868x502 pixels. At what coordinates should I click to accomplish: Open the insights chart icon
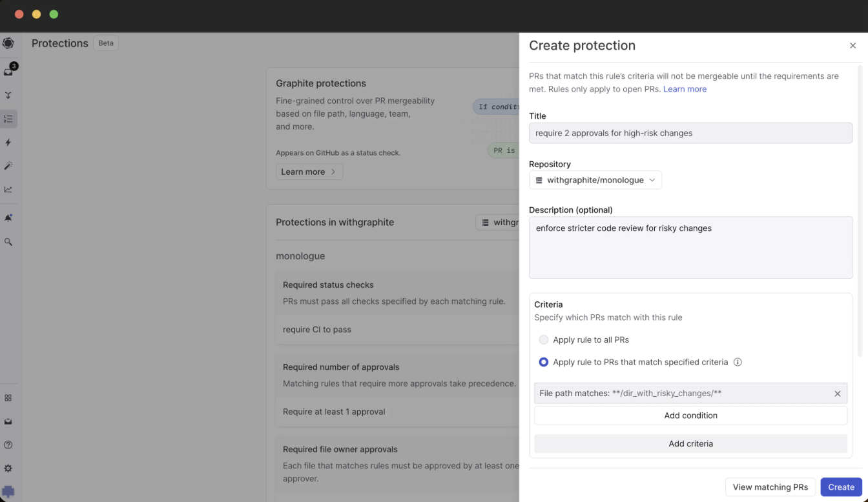(8, 189)
